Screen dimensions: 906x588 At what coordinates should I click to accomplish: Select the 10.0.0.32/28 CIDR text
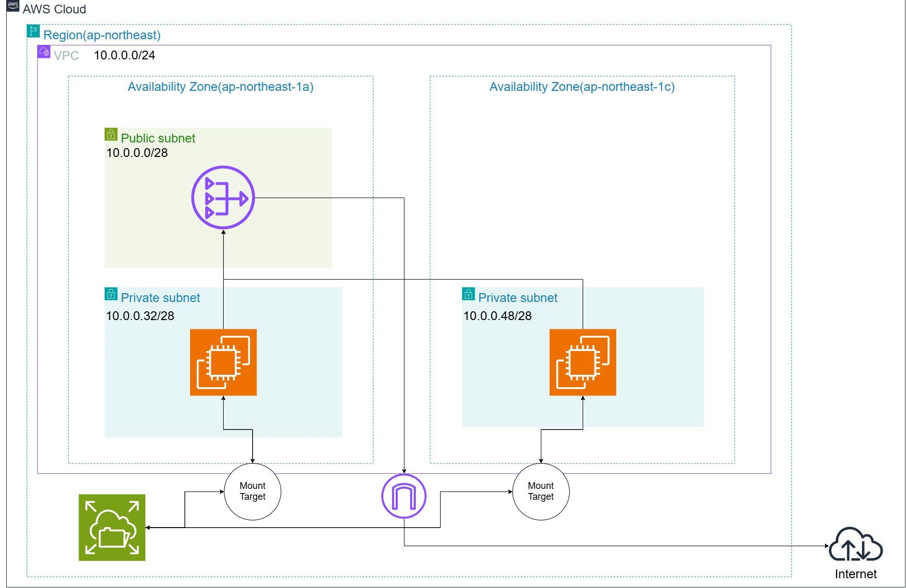coord(140,316)
